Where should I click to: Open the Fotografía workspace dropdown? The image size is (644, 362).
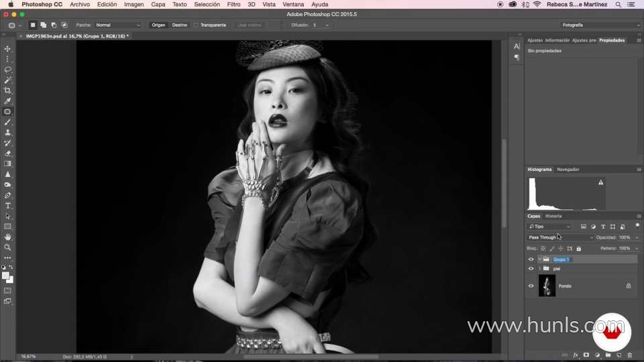pyautogui.click(x=600, y=25)
